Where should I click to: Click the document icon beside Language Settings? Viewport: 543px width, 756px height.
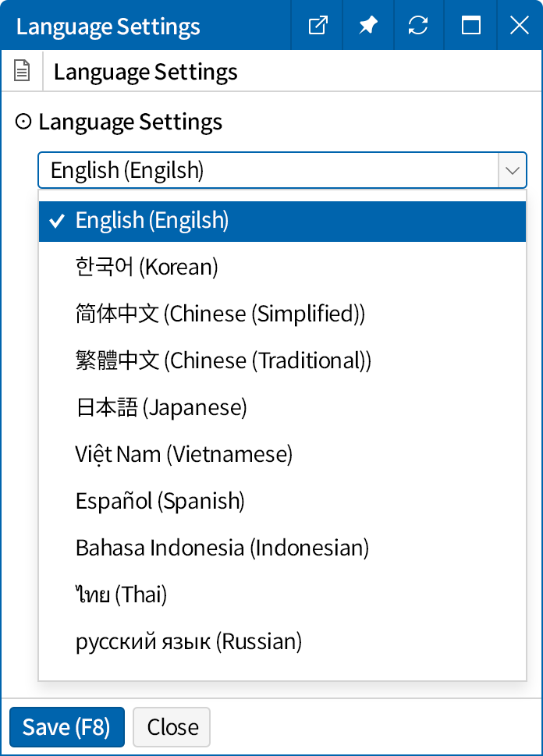point(23,73)
